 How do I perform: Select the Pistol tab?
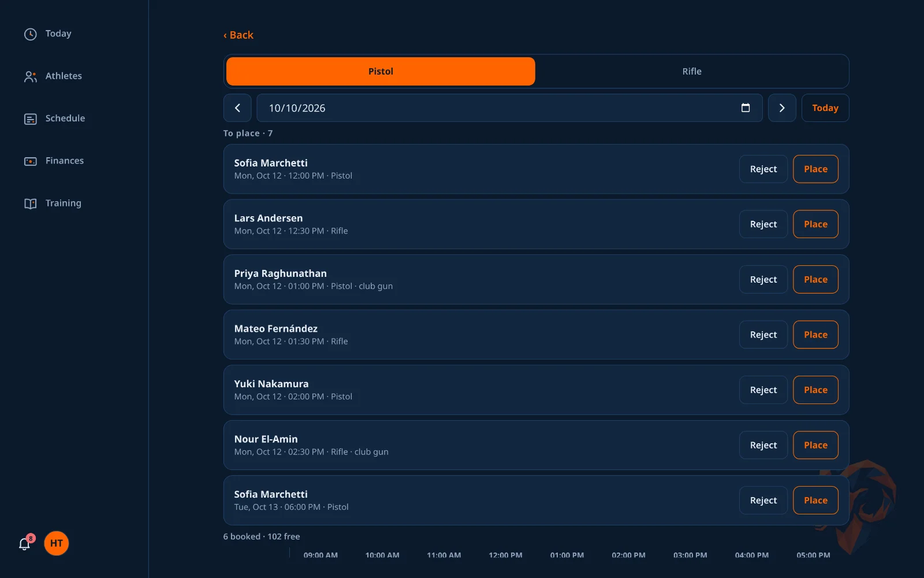[x=381, y=72]
